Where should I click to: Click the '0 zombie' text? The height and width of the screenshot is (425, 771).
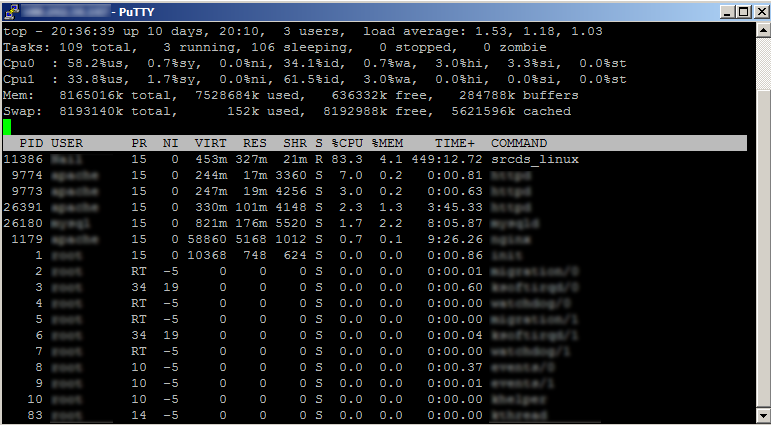pos(515,48)
